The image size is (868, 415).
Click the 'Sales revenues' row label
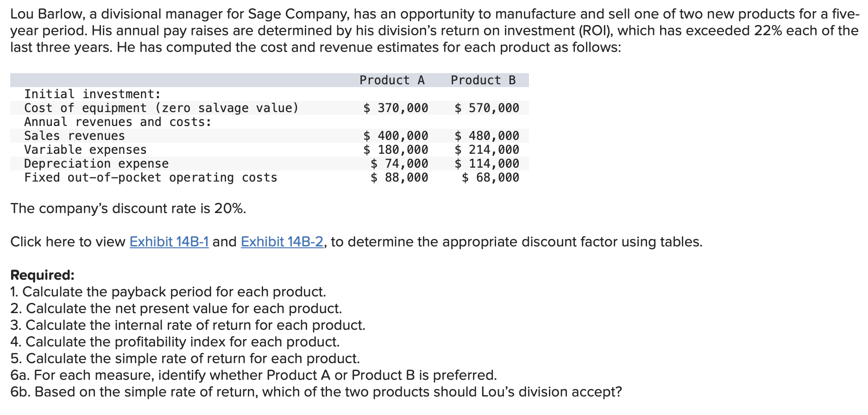coord(75,136)
